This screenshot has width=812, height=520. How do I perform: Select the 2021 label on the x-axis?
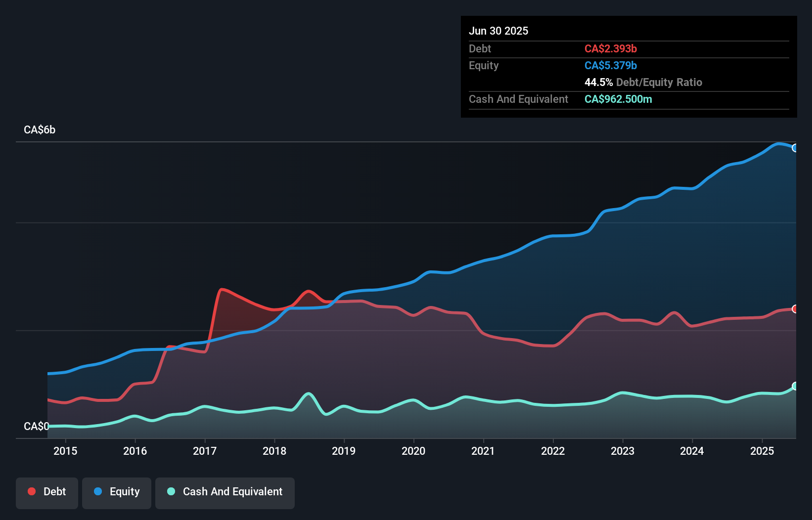point(483,451)
